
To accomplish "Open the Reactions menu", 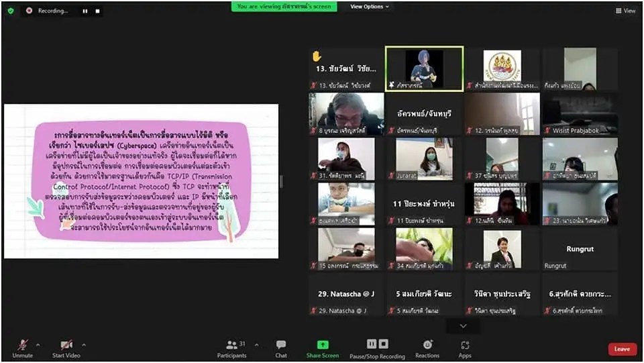I will click(427, 348).
